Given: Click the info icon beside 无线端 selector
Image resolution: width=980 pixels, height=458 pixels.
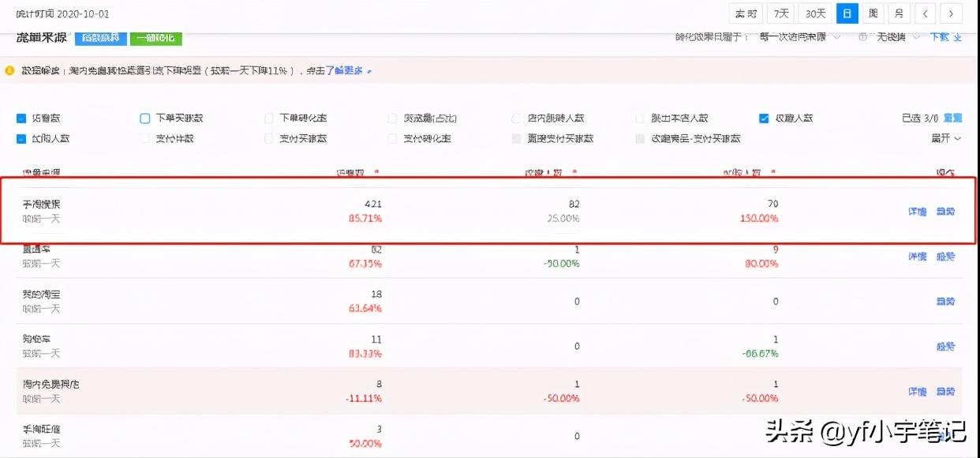Looking at the screenshot, I should click(x=864, y=36).
